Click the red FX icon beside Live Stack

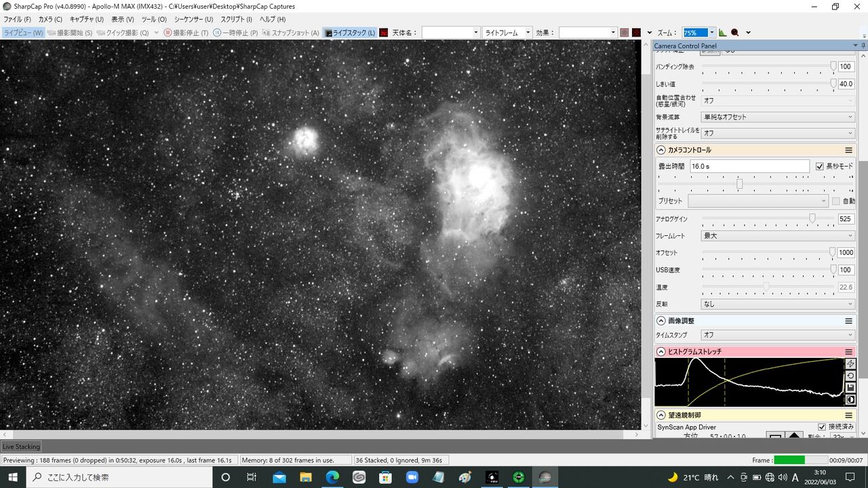pyautogui.click(x=384, y=33)
